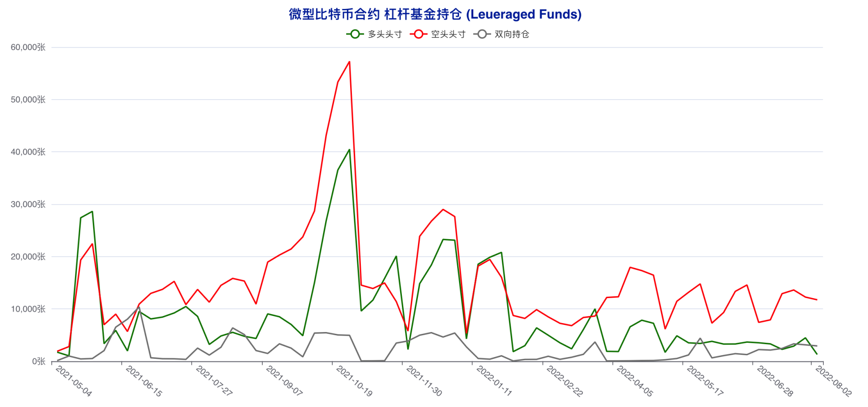868x407 pixels.
Task: Click the 0张 y-axis label
Action: (39, 361)
